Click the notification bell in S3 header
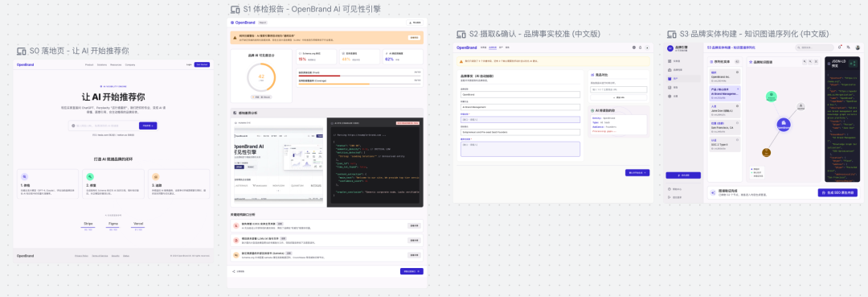868x297 pixels. pos(841,47)
